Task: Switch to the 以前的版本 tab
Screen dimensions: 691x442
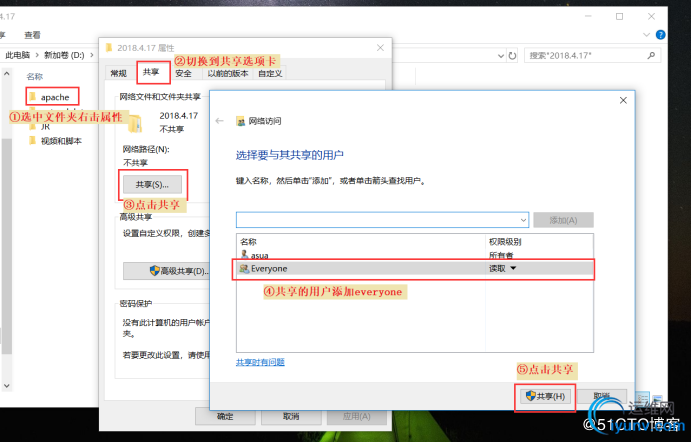Action: click(x=228, y=74)
